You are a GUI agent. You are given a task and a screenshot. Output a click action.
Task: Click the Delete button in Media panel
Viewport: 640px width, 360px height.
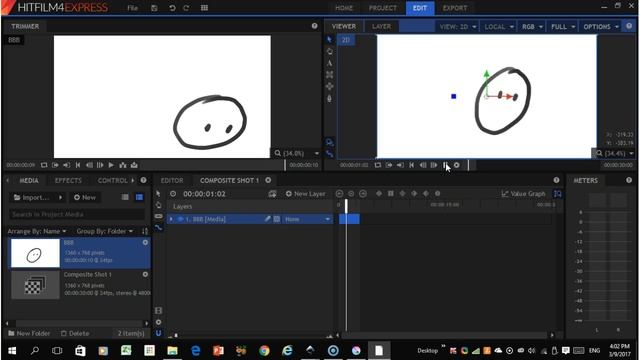(x=75, y=333)
